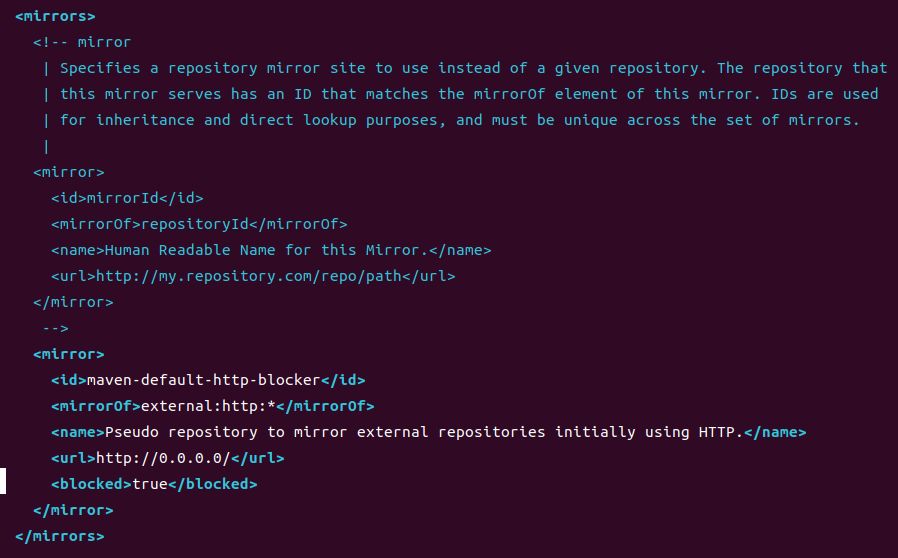
Task: Click the uncommented opening <mirror> tag
Action: tap(69, 354)
